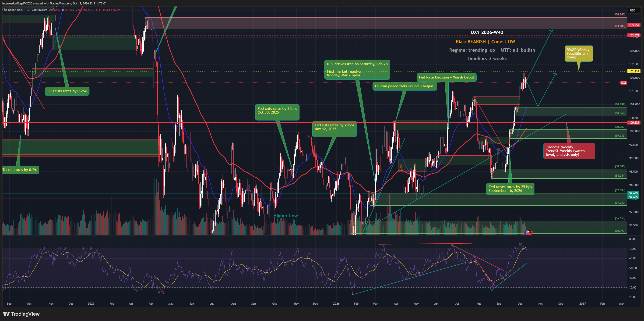Select the (98.244) zone level label
The image size is (644, 321).
[x=620, y=176]
